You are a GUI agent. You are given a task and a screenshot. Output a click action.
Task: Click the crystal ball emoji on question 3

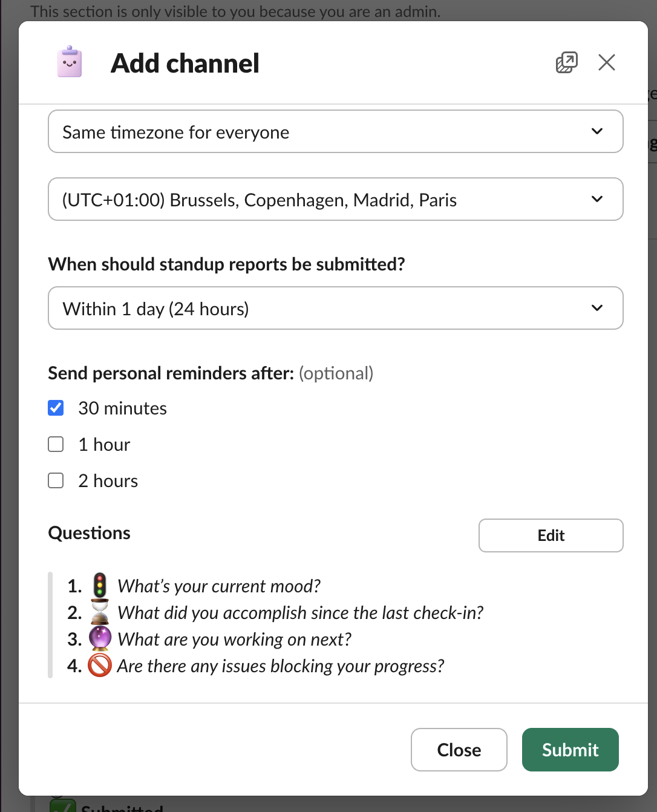[100, 639]
